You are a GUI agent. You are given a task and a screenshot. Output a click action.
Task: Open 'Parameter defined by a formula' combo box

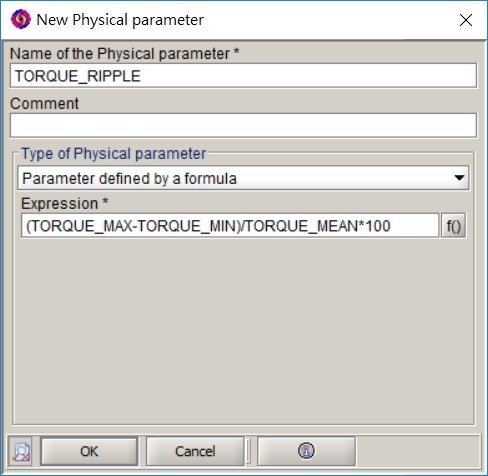pyautogui.click(x=243, y=178)
